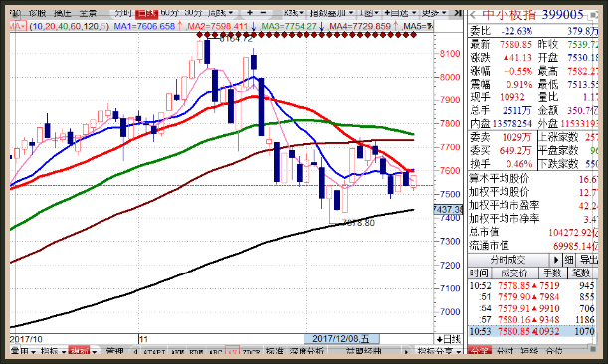
Task: Zoom in chart with plus icon
Action: pyautogui.click(x=250, y=13)
